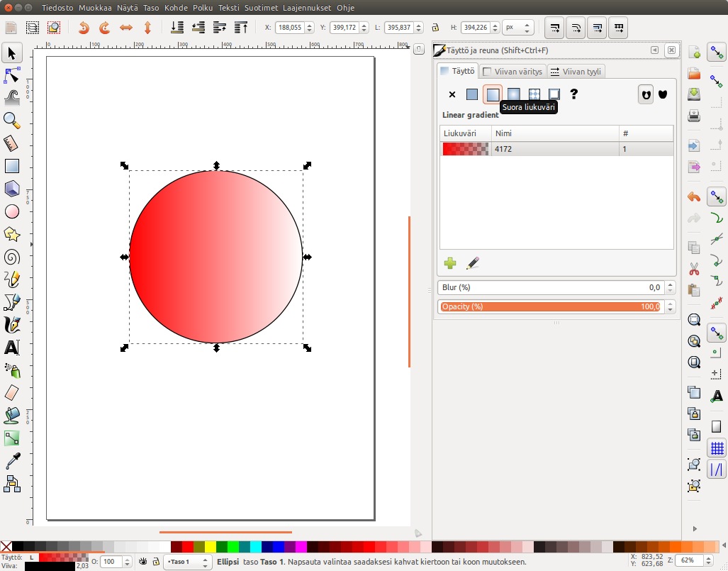Select the Node editing tool
728x571 pixels.
[12, 74]
